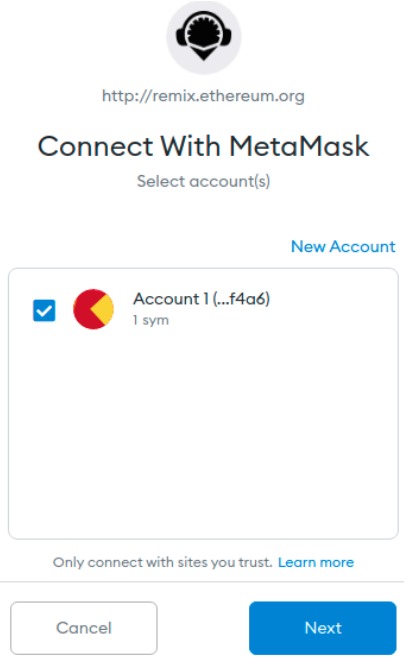
Task: Click the red part of the account avatar
Action: 82,309
